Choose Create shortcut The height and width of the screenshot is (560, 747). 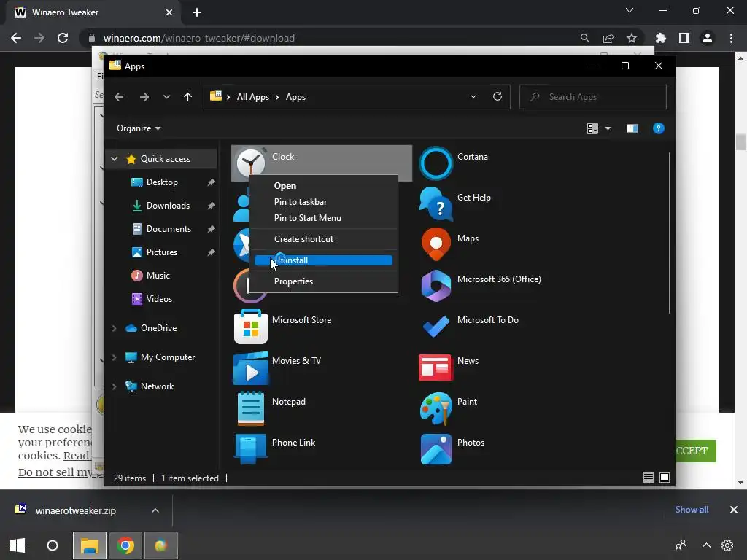point(323,239)
